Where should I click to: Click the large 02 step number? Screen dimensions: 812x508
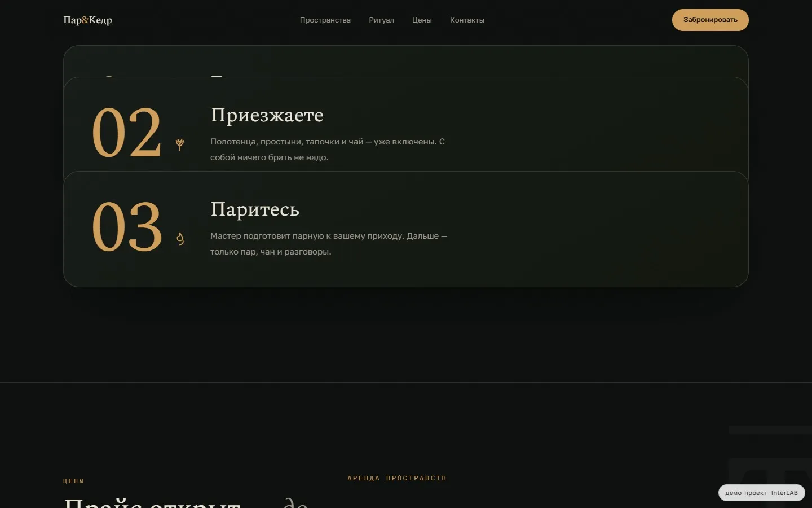click(x=127, y=133)
